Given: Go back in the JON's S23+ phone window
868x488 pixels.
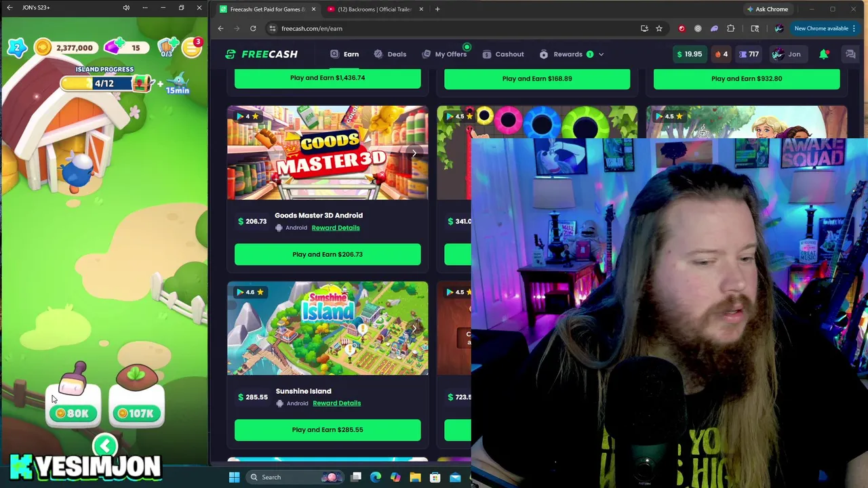Looking at the screenshot, I should [x=9, y=7].
